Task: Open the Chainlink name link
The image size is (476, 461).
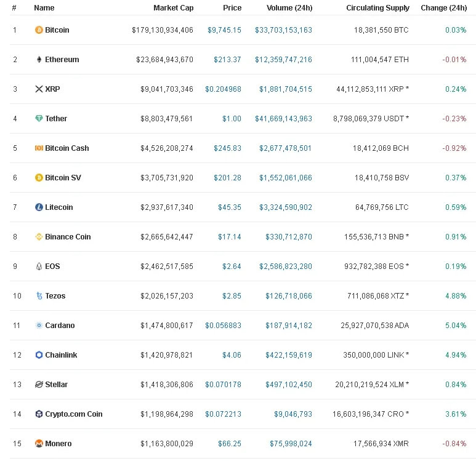Action: pyautogui.click(x=61, y=355)
